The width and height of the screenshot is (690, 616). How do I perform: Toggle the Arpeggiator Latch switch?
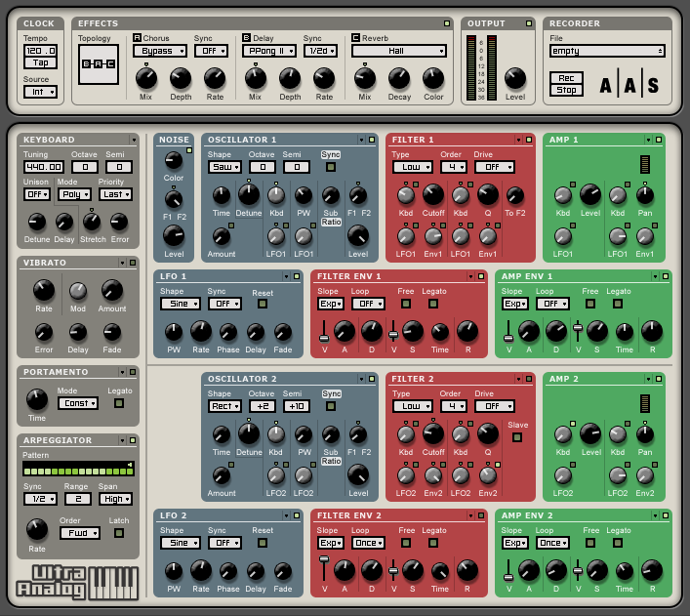[x=119, y=533]
